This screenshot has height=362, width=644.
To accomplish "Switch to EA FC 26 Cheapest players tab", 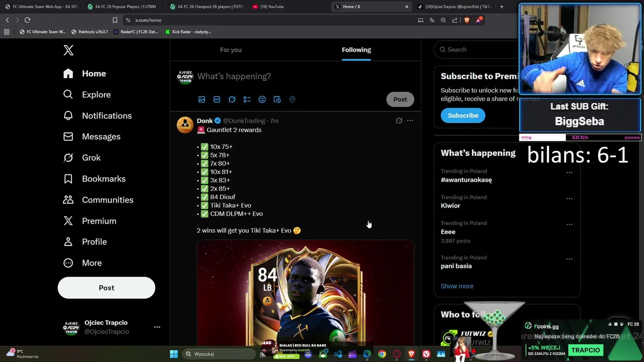I will pyautogui.click(x=207, y=7).
